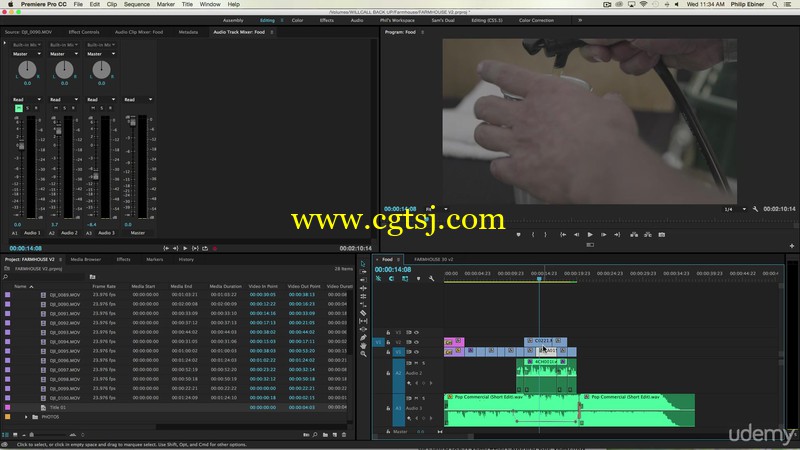Switch to Assembly workspace
This screenshot has width=800, height=450.
click(233, 20)
